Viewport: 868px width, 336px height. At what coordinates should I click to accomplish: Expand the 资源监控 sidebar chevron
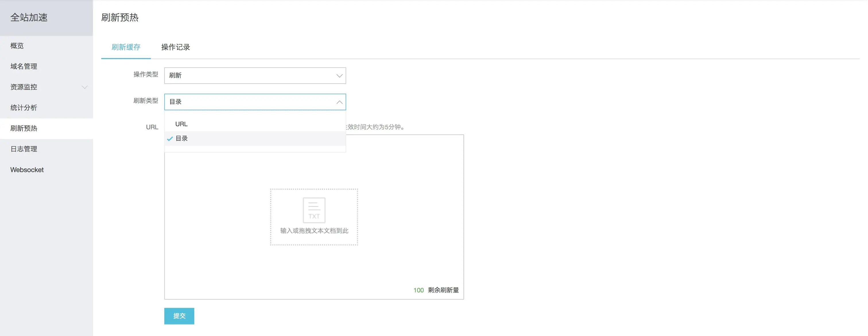(x=84, y=87)
